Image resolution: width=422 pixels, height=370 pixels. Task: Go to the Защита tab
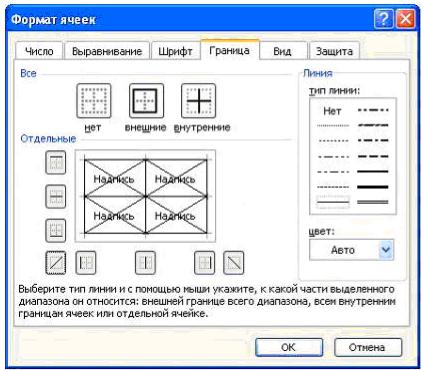pyautogui.click(x=334, y=51)
